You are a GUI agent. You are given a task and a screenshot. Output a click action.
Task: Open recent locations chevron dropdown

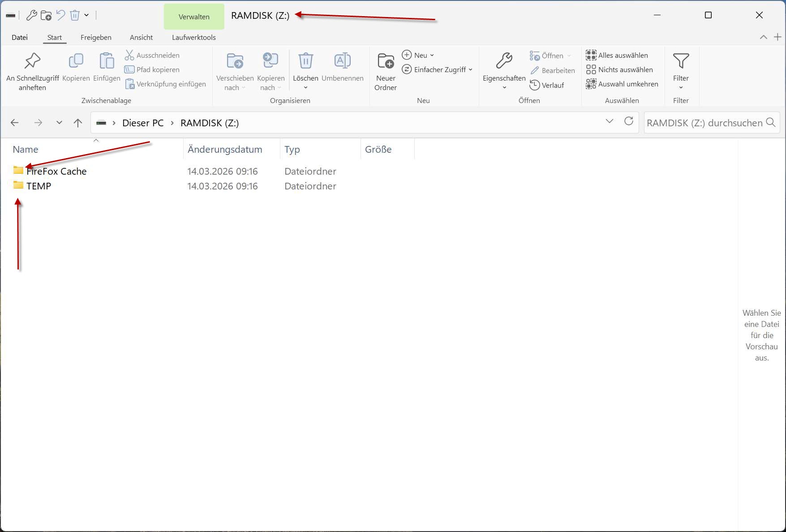(x=59, y=123)
